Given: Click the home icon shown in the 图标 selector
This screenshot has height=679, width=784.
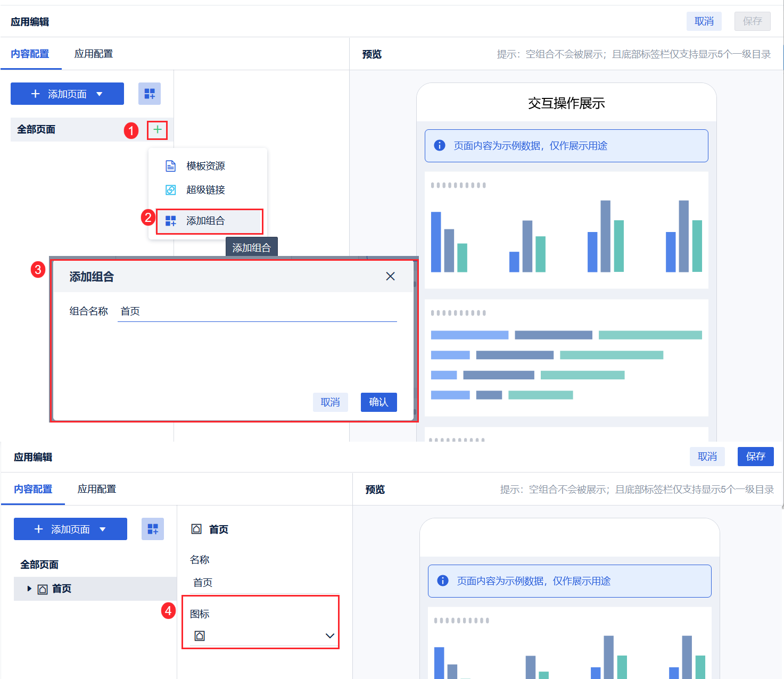Looking at the screenshot, I should point(200,636).
